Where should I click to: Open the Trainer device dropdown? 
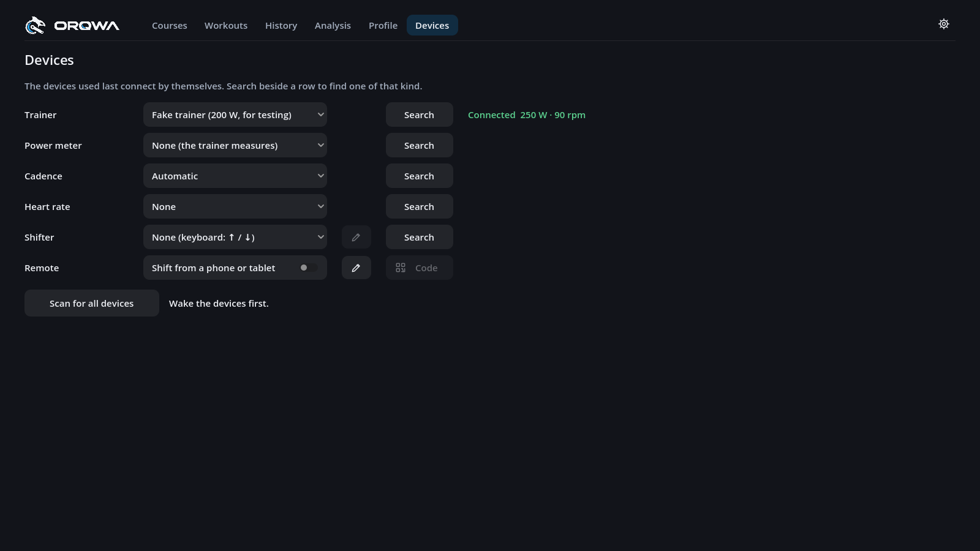click(x=235, y=114)
